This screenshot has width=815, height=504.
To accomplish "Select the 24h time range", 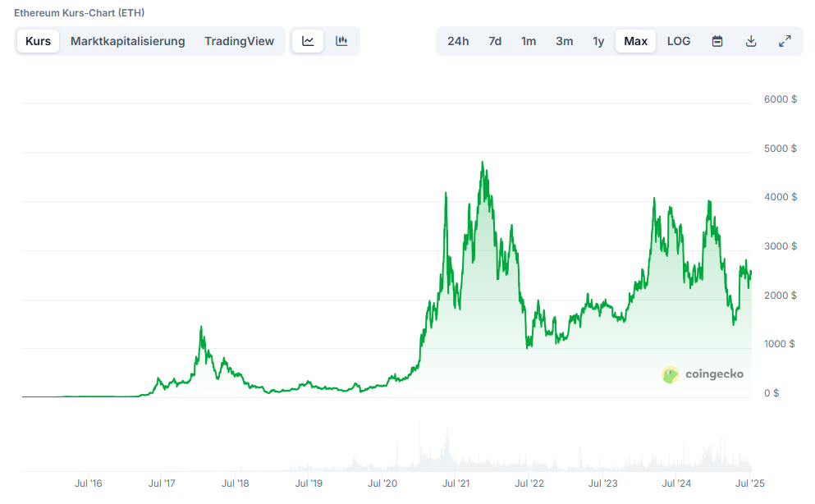I will 458,41.
